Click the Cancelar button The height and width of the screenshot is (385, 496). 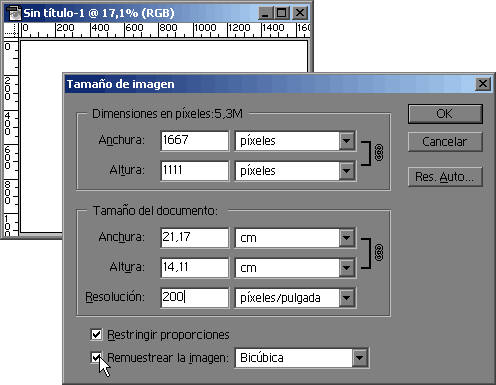[x=445, y=142]
